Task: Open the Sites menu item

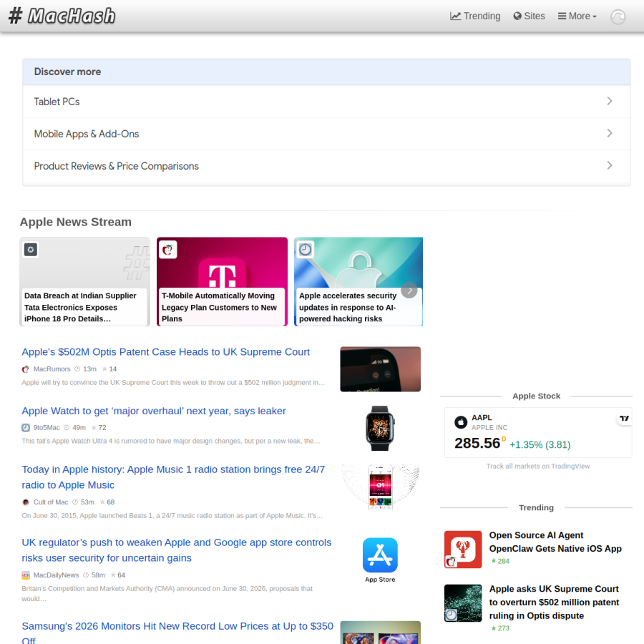Action: (x=529, y=16)
